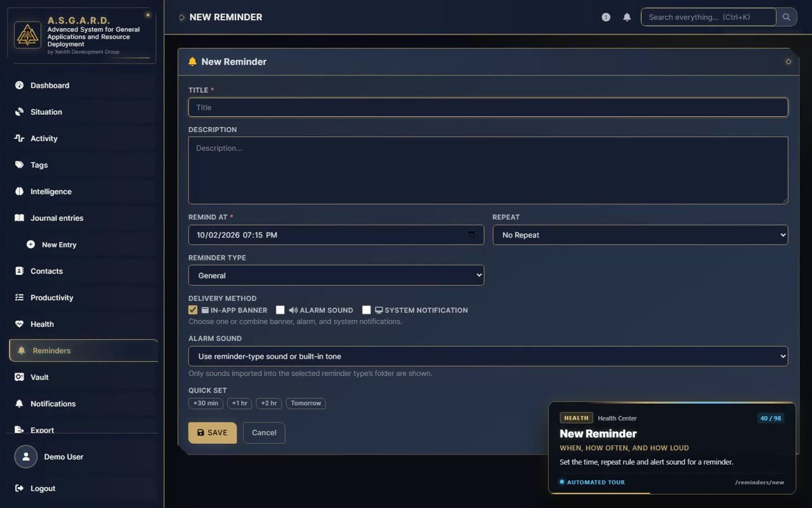This screenshot has width=812, height=508.
Task: Click the +2 hr quick set button
Action: [x=269, y=403]
